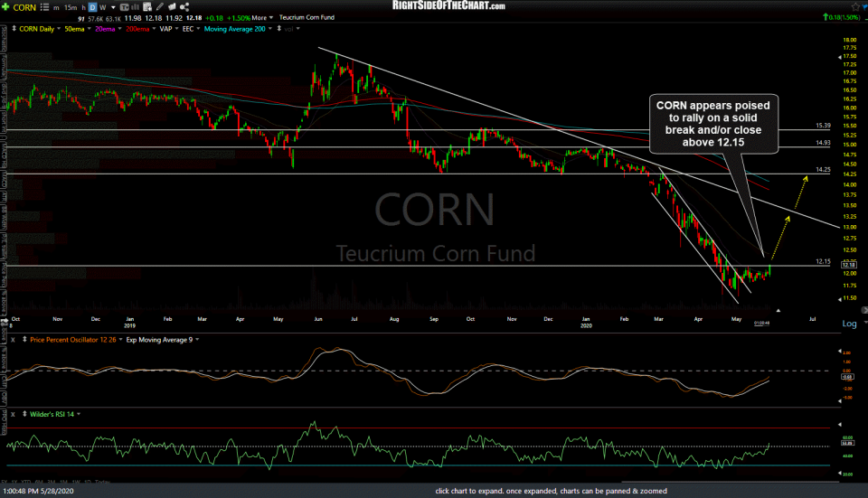Open the Moving Average 200 dropdown
The height and width of the screenshot is (498, 868).
click(x=270, y=29)
